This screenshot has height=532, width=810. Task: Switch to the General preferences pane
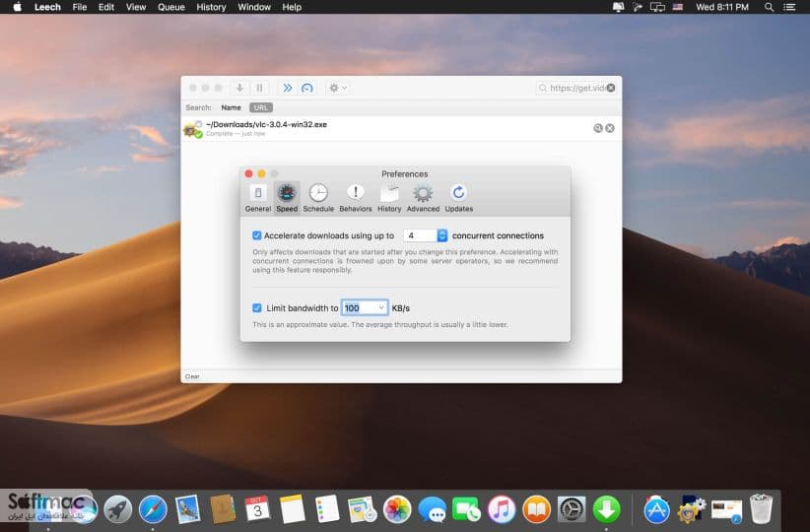[258, 197]
